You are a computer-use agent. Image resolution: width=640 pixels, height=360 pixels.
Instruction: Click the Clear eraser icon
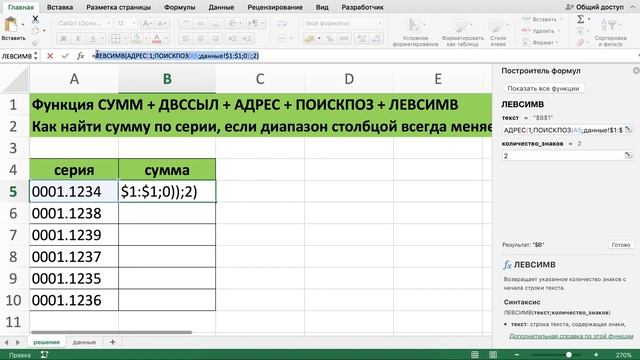click(x=580, y=42)
